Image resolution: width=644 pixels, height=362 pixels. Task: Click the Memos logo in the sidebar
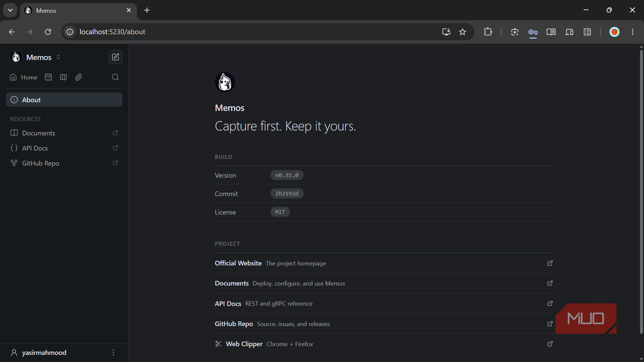16,57
